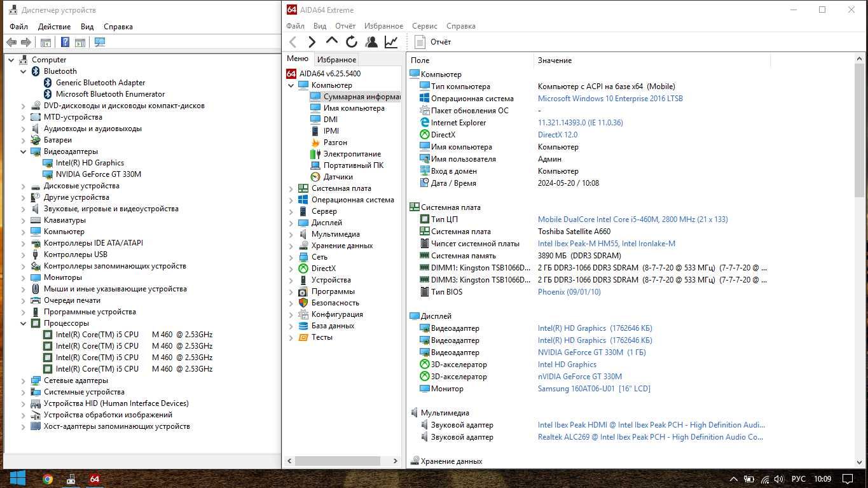Click the Device Manager taskbar icon

[x=71, y=479]
